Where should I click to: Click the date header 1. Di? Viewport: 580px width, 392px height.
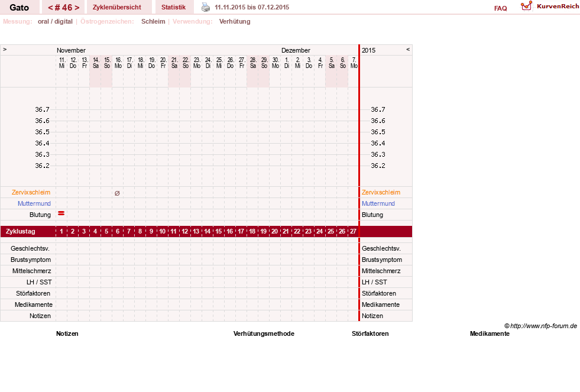point(287,63)
